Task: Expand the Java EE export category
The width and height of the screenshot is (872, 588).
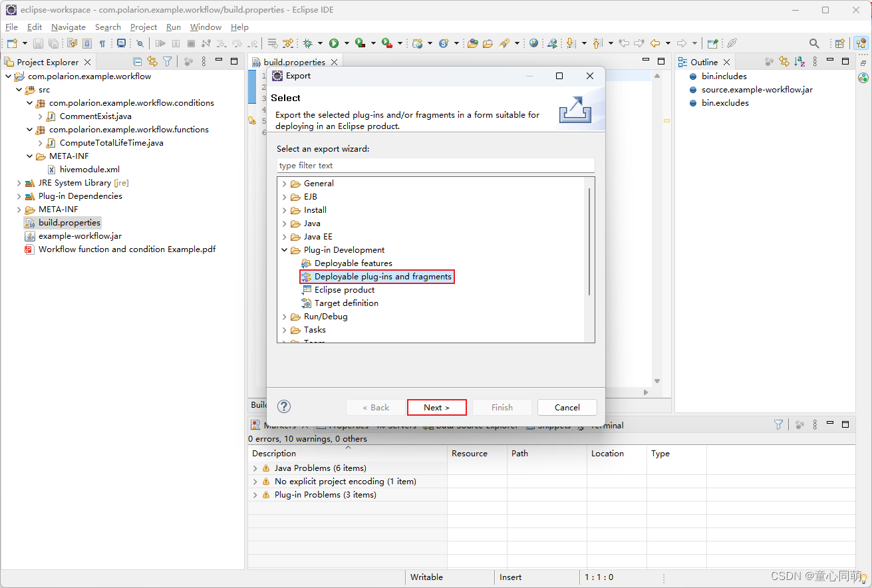Action: point(285,237)
